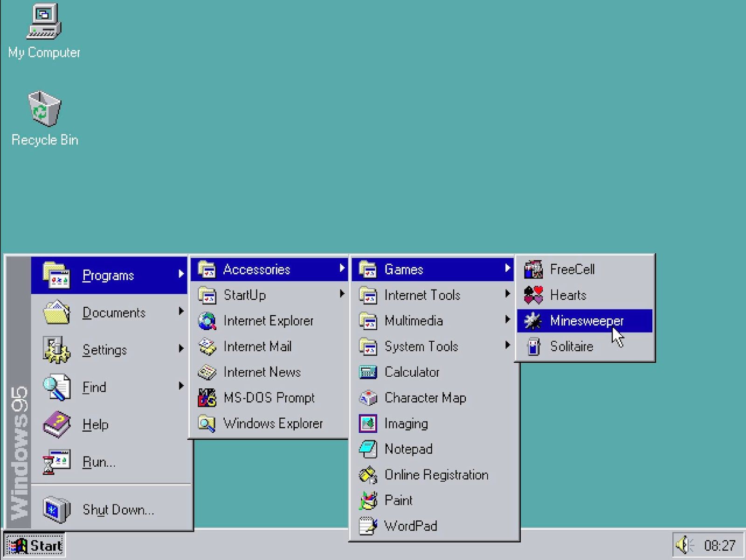
Task: Expand the Programs submenu arrow
Action: point(181,274)
